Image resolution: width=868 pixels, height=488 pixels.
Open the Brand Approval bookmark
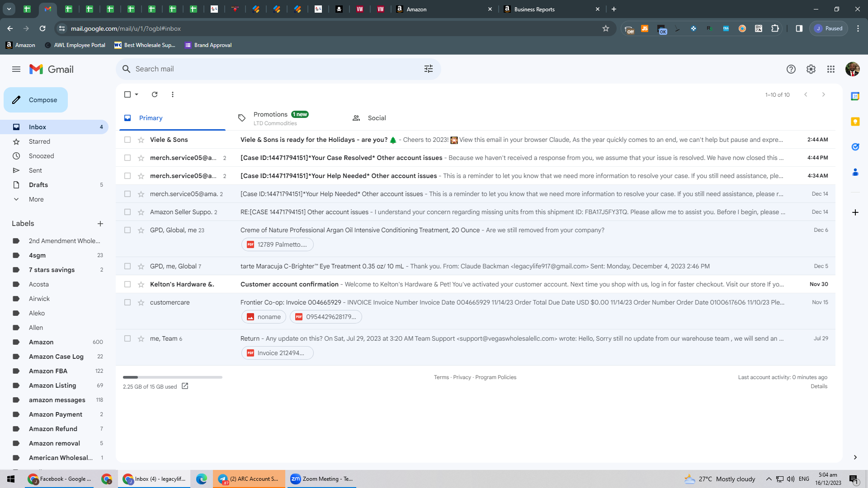[x=208, y=45]
